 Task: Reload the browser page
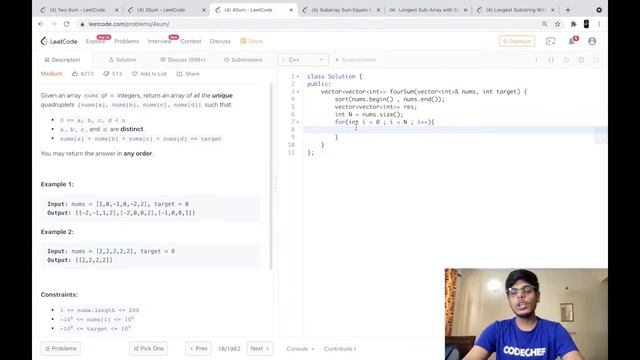pyautogui.click(x=67, y=24)
